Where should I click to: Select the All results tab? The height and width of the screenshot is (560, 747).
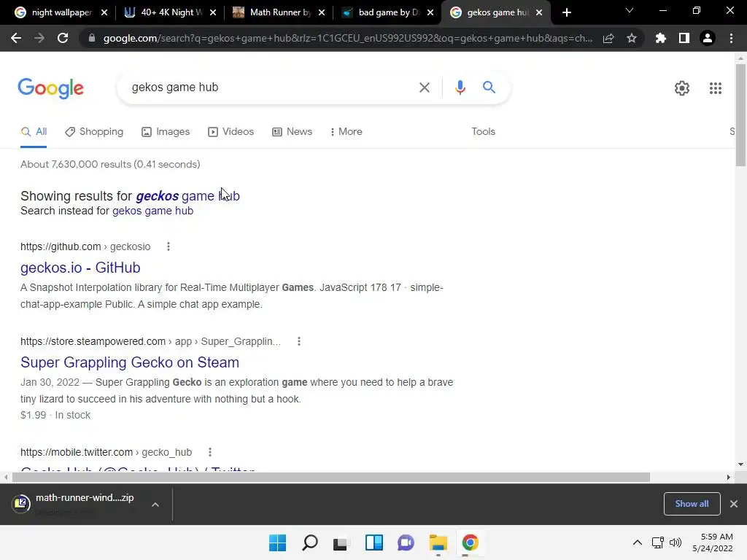point(34,132)
